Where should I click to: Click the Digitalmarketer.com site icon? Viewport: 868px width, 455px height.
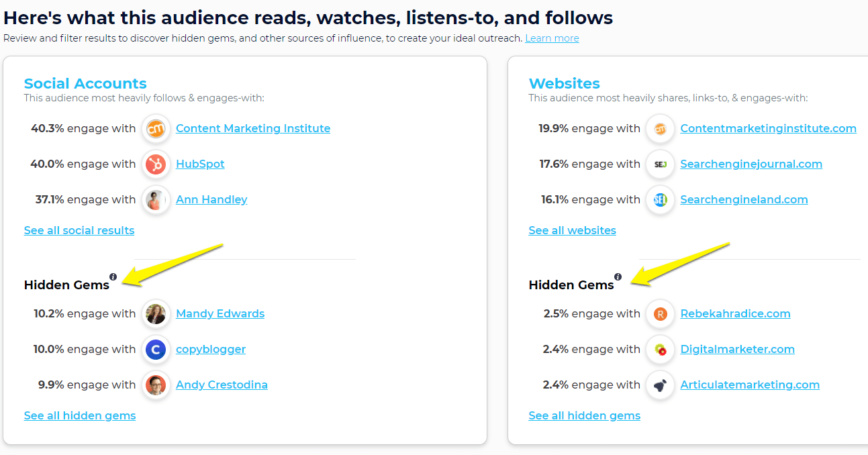[x=661, y=350]
